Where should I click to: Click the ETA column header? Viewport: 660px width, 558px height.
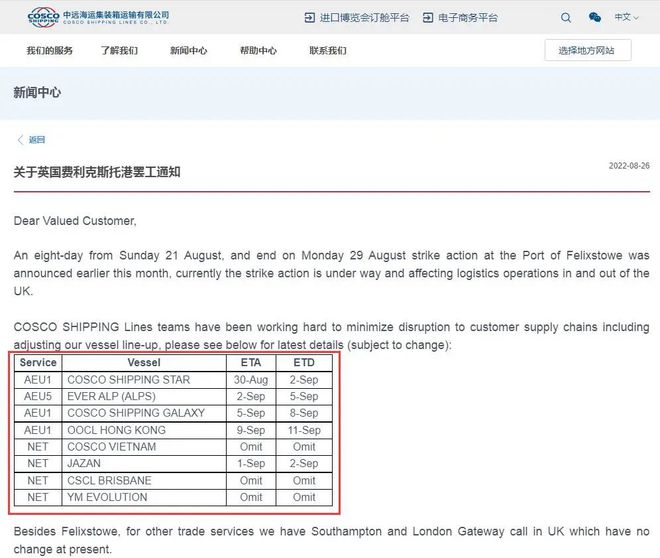tap(251, 363)
